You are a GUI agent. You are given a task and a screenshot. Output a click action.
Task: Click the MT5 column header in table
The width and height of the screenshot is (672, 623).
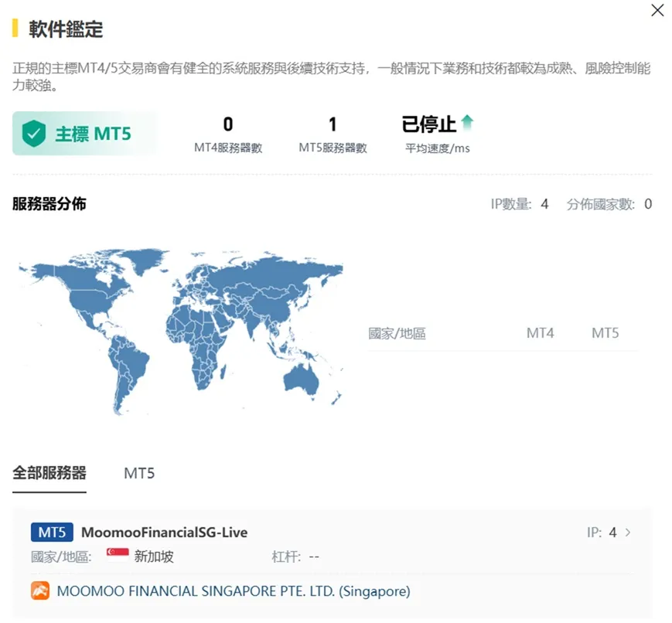click(x=605, y=333)
